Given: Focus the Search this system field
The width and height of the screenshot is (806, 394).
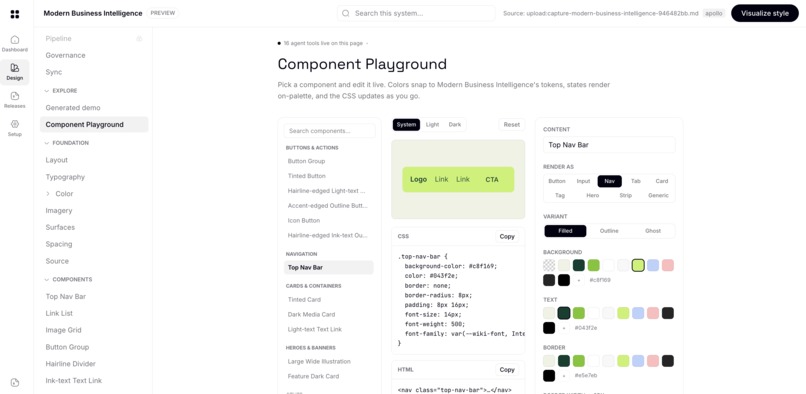Looking at the screenshot, I should (x=416, y=13).
